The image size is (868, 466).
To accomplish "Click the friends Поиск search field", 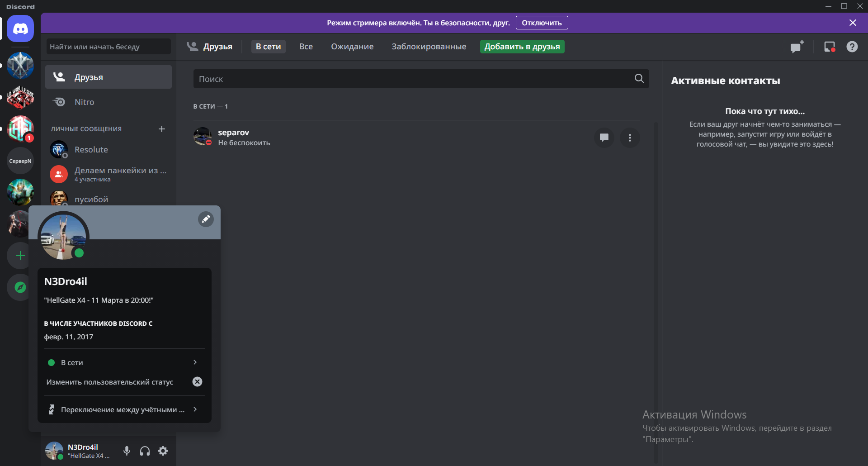I will coord(421,79).
